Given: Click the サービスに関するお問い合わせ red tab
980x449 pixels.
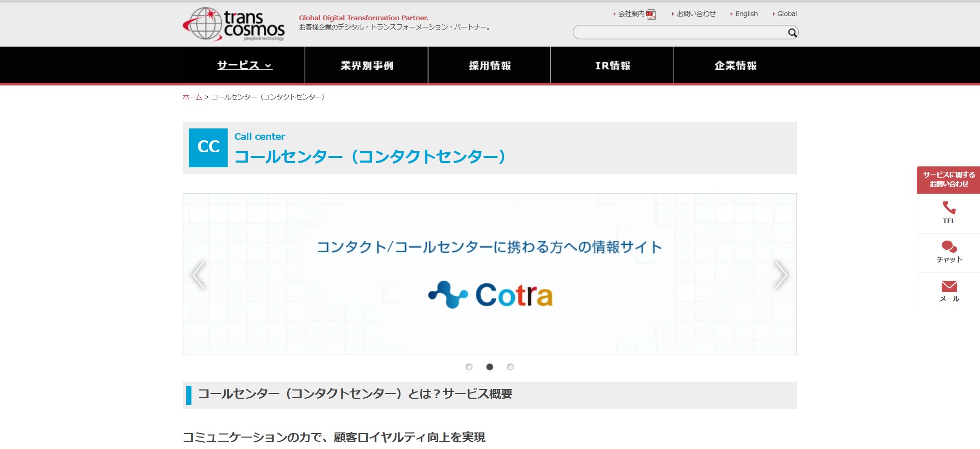Looking at the screenshot, I should 948,180.
